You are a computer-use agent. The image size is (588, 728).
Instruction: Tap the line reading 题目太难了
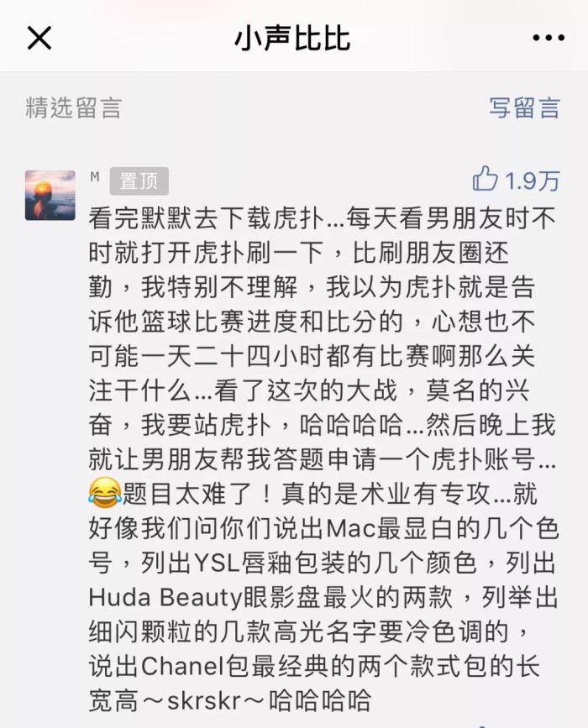point(312,494)
